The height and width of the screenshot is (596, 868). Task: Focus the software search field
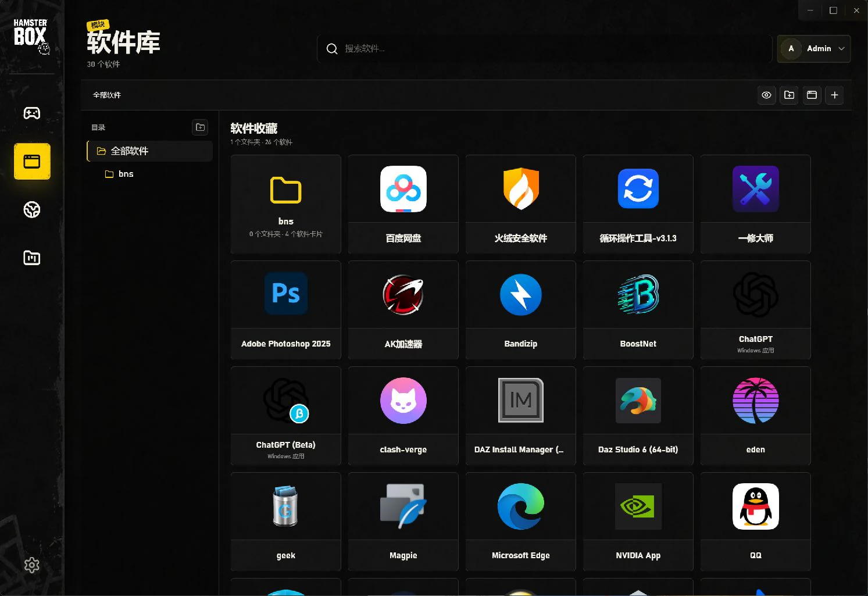pyautogui.click(x=544, y=49)
